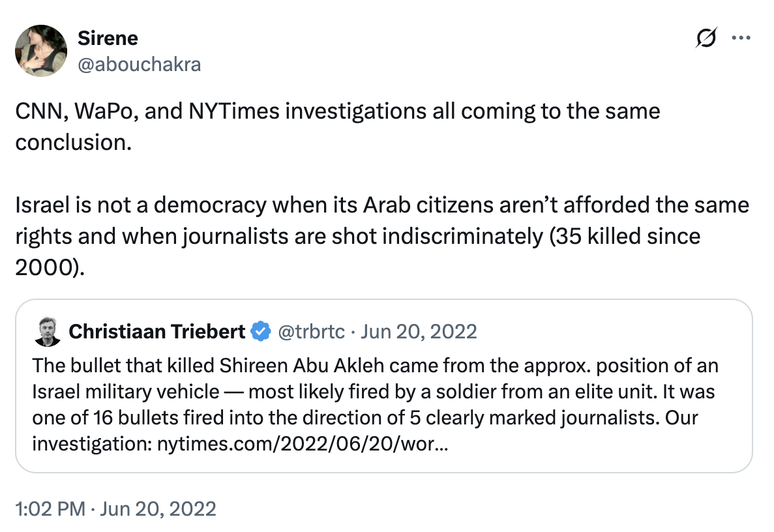This screenshot has height=532, width=774.
Task: Open the three-dot More options menu
Action: click(x=741, y=38)
